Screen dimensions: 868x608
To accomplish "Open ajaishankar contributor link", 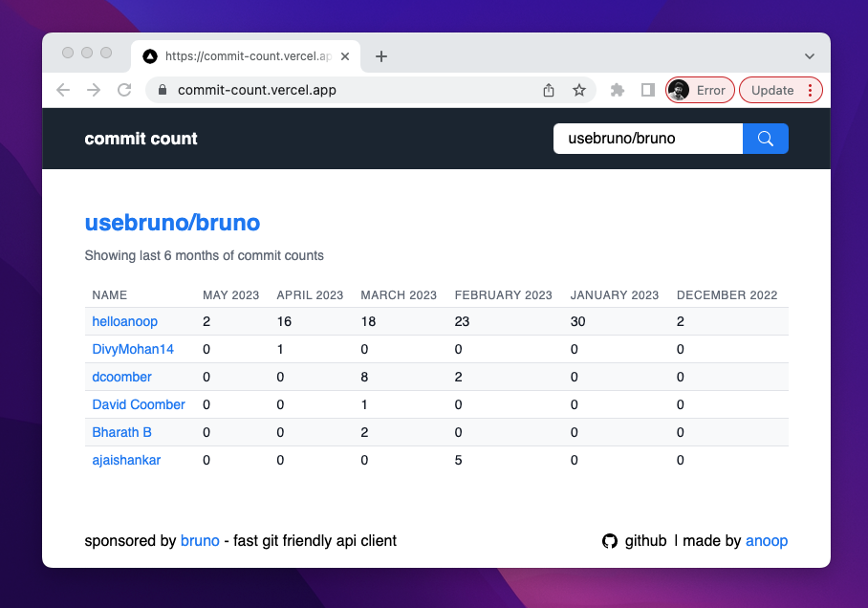I will [x=126, y=460].
